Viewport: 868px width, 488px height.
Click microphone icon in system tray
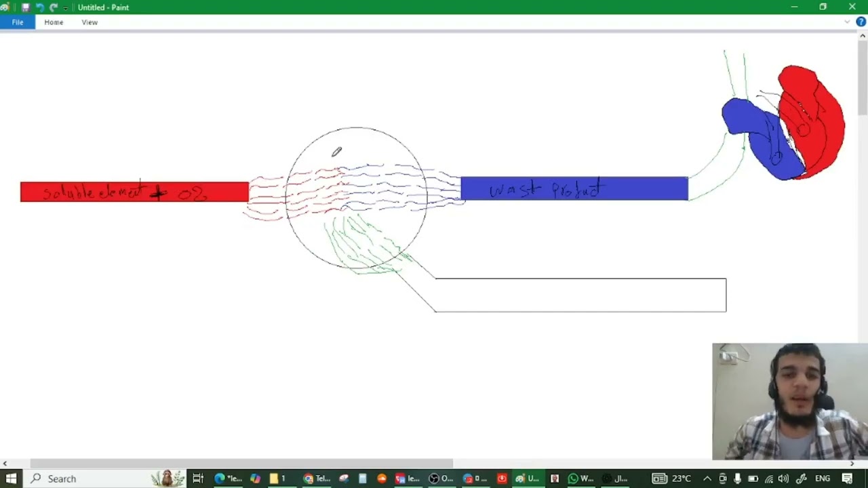[x=738, y=479]
